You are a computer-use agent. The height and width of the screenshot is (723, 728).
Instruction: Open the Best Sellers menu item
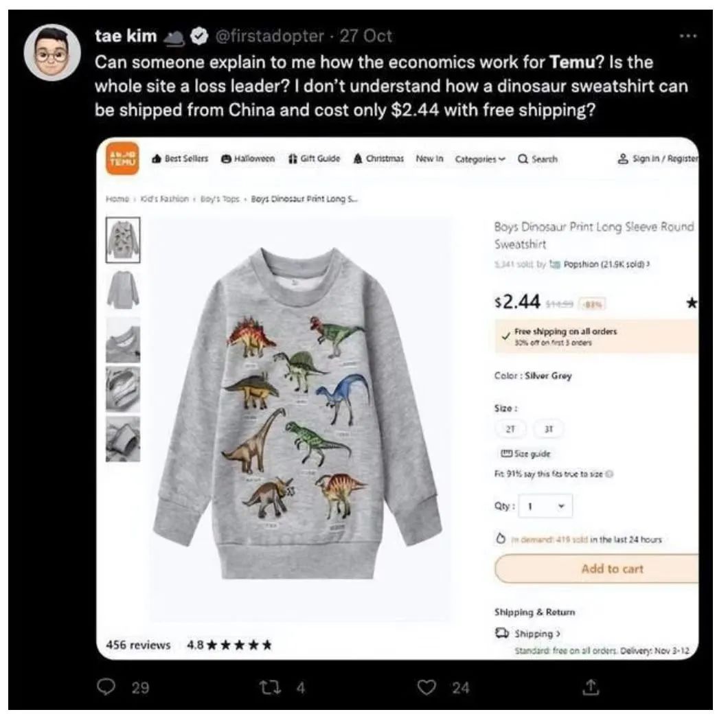point(181,159)
